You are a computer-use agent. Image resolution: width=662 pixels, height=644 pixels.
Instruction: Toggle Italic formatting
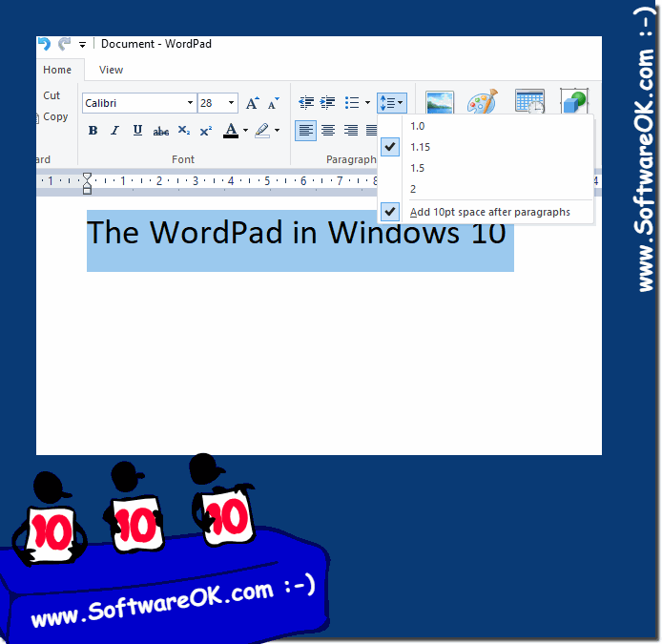point(114,131)
